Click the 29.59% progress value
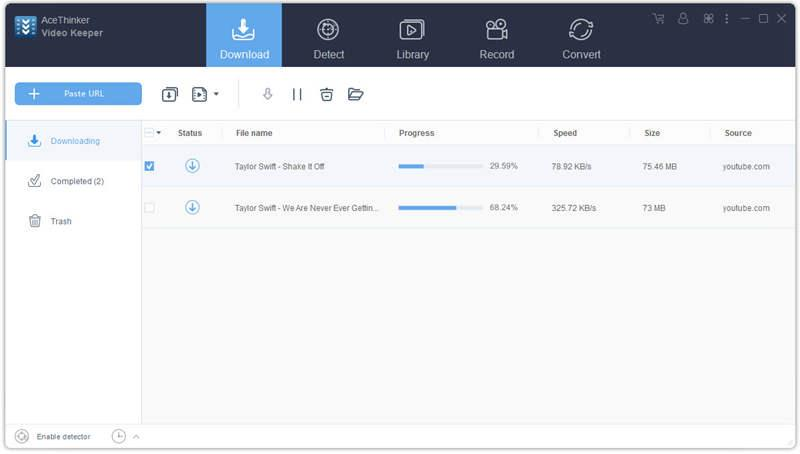Image resolution: width=800 pixels, height=454 pixels. 503,166
